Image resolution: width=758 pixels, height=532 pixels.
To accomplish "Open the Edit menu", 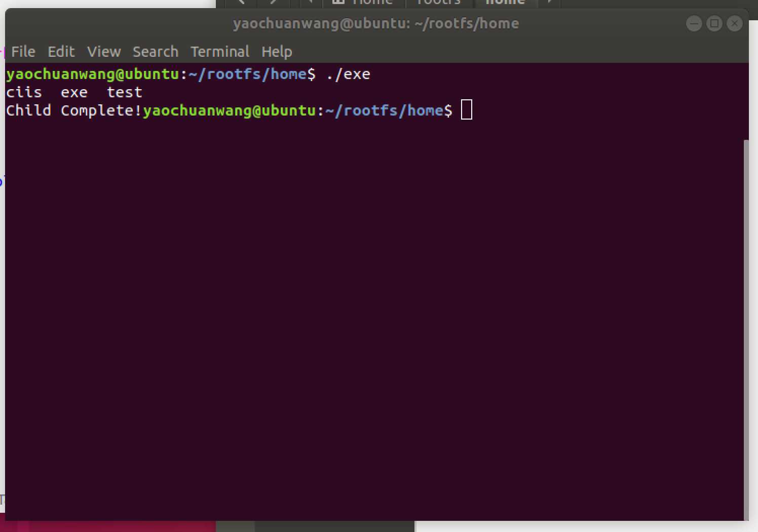I will point(61,52).
